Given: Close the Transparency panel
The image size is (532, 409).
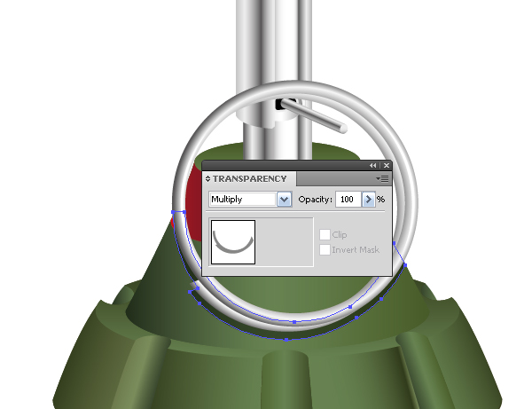Looking at the screenshot, I should (387, 166).
